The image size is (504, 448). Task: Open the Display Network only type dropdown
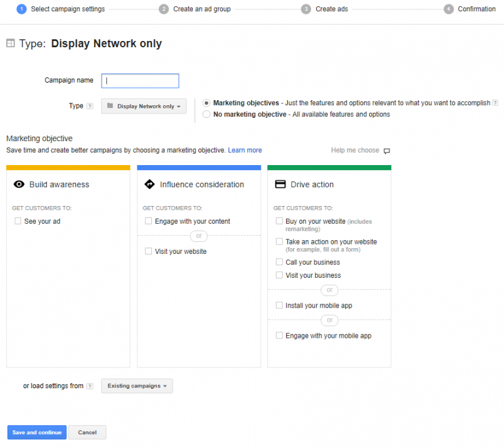[x=144, y=106]
